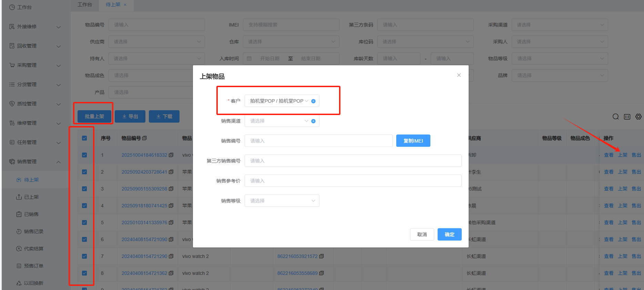
Task: Copy item number 20251004184618332 using copy icon
Action: point(171,155)
